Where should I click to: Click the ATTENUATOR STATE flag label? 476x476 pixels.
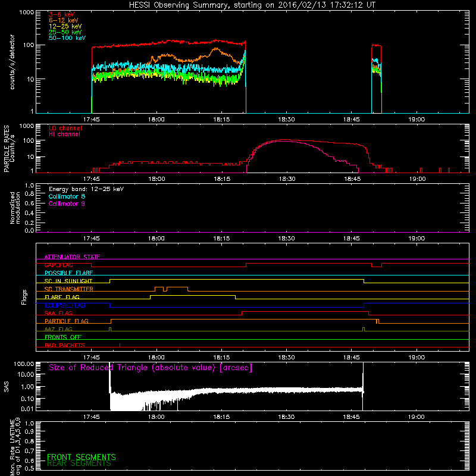(x=72, y=257)
